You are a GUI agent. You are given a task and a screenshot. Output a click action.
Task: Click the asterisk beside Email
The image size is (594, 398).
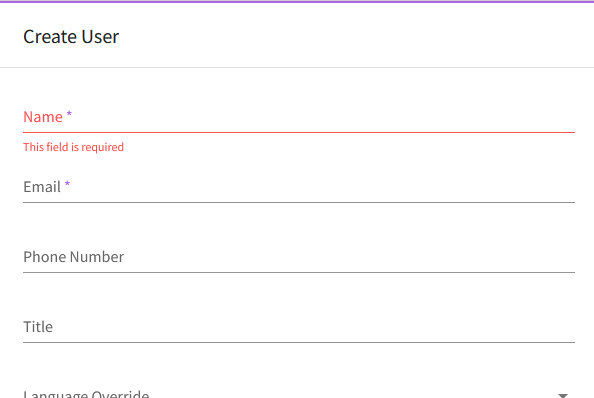(x=67, y=184)
